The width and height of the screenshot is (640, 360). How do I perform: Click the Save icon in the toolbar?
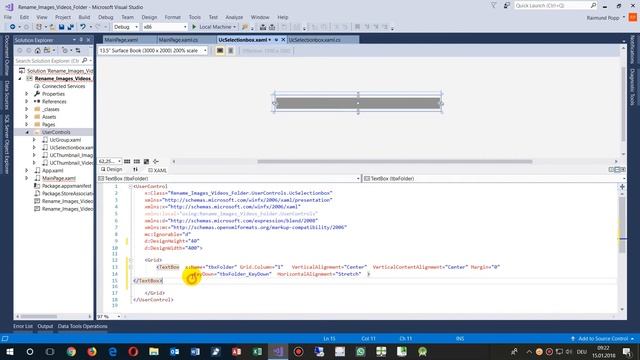click(x=62, y=27)
